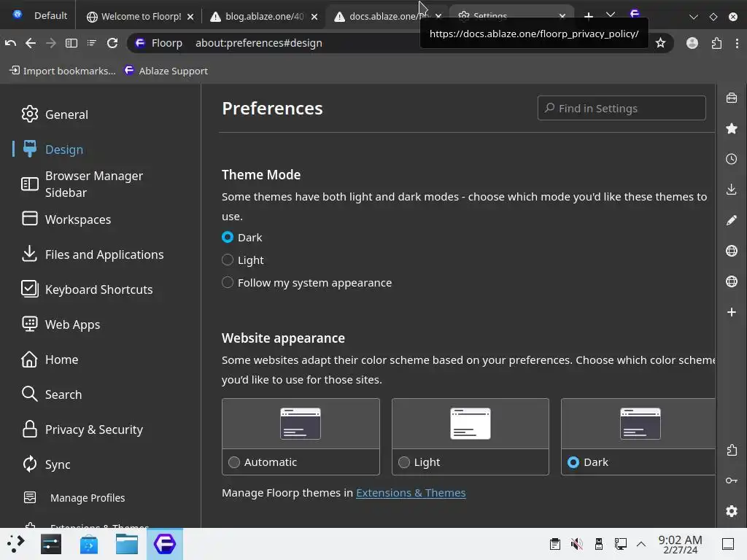The height and width of the screenshot is (560, 747).
Task: Open the application menu with three dots
Action: pos(737,43)
